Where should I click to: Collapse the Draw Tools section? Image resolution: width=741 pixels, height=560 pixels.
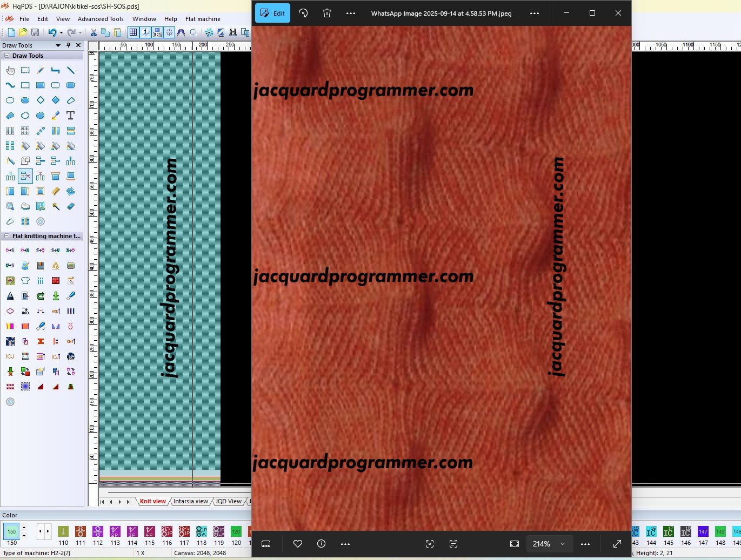click(6, 56)
